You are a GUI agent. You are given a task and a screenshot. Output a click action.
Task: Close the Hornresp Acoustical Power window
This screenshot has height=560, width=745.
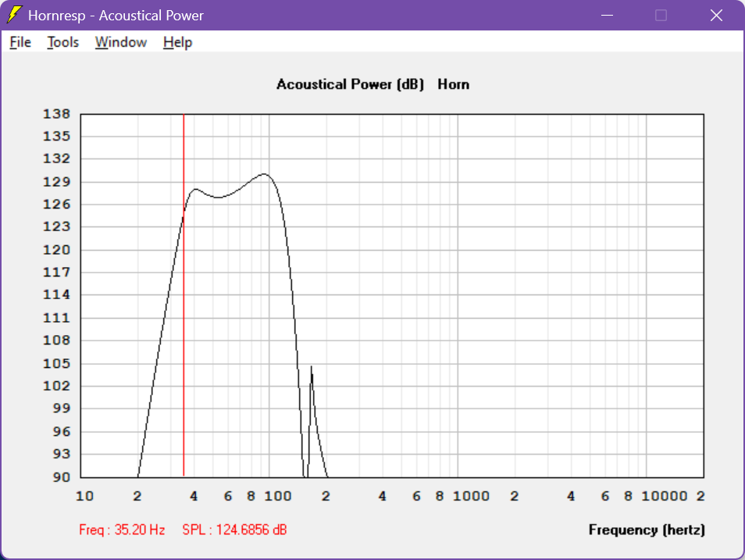tap(716, 15)
